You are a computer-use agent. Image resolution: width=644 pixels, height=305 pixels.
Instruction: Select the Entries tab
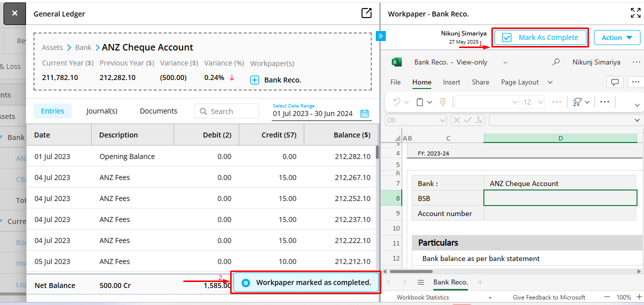(53, 111)
